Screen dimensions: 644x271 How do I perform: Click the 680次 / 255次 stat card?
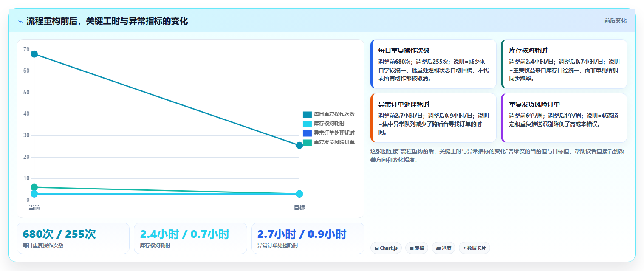pyautogui.click(x=73, y=238)
